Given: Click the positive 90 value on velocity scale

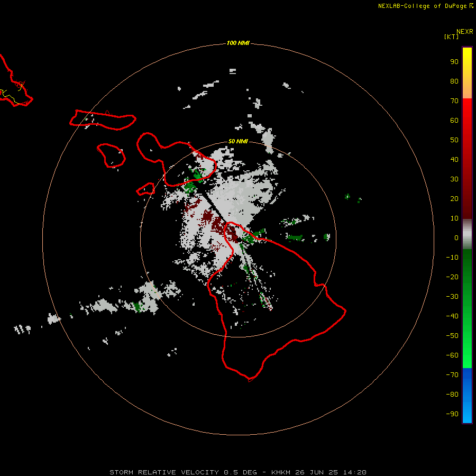Looking at the screenshot, I should pyautogui.click(x=454, y=62).
